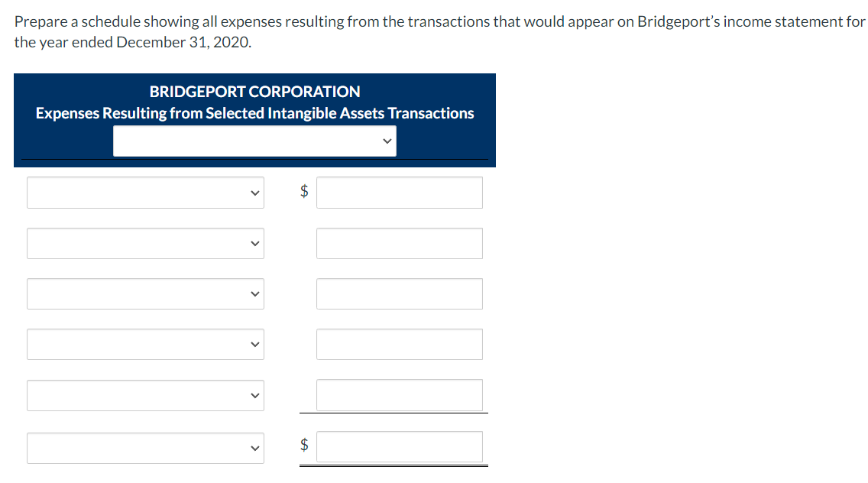Open the third expense account dropdown
868x483 pixels.
145,293
